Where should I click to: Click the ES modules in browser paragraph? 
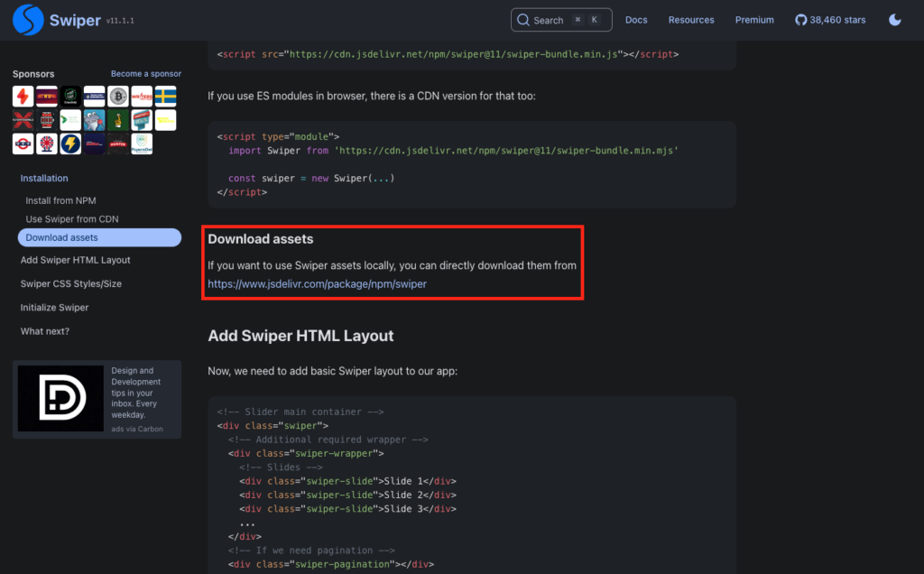372,96
